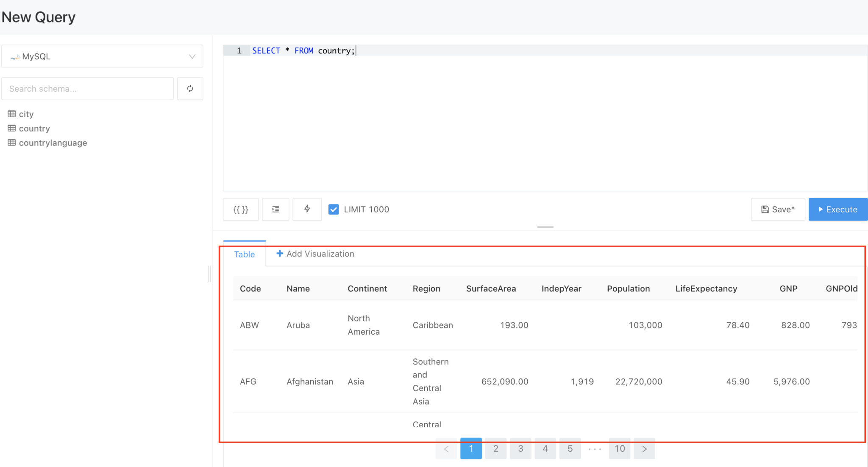
Task: Click the table icon beside countrylanguage
Action: [11, 143]
